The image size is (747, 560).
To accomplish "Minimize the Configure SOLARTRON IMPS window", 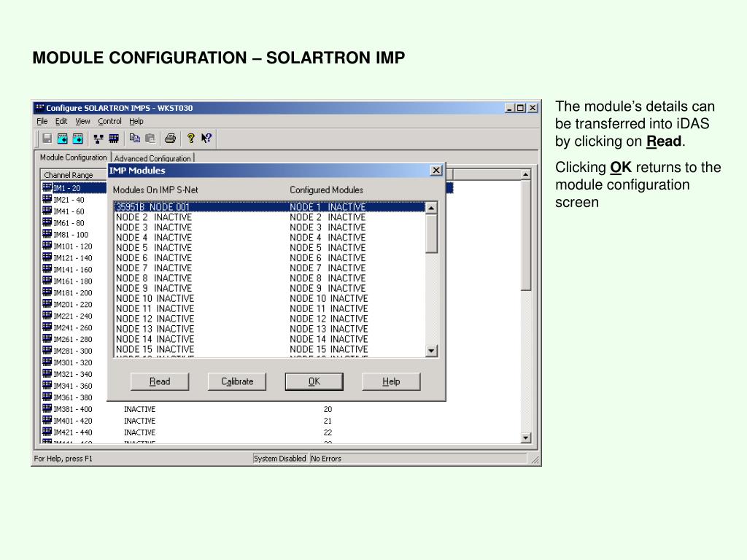I will [x=510, y=108].
